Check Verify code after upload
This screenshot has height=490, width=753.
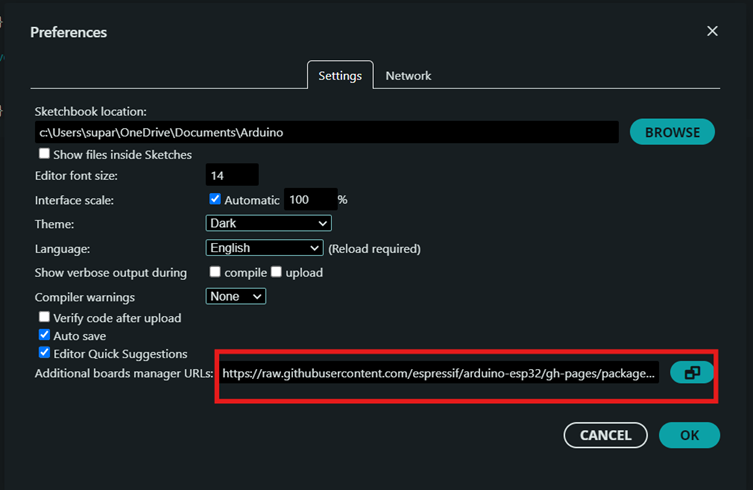[x=44, y=317]
